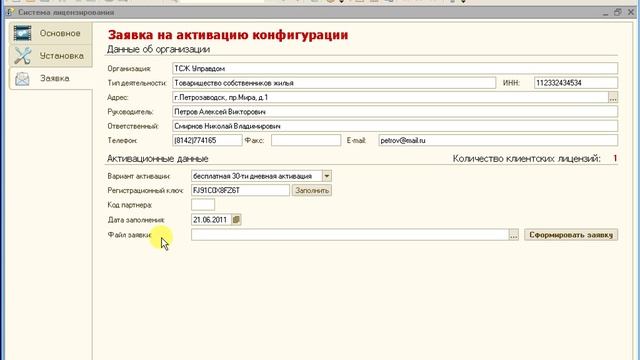
Task: Restore the licensing window size
Action: point(617,12)
